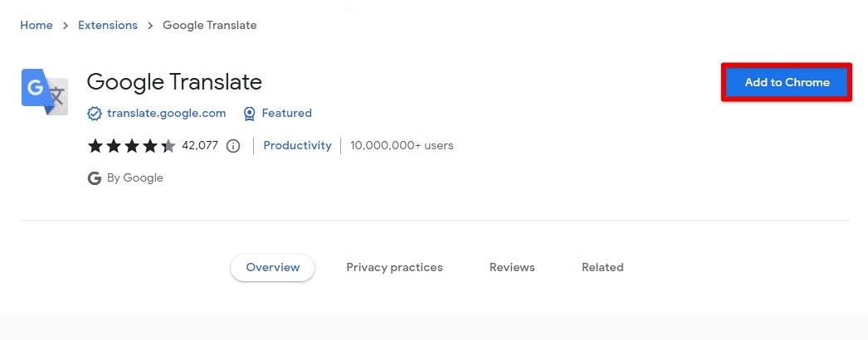
Task: Show the Reviews tab
Action: tap(512, 268)
